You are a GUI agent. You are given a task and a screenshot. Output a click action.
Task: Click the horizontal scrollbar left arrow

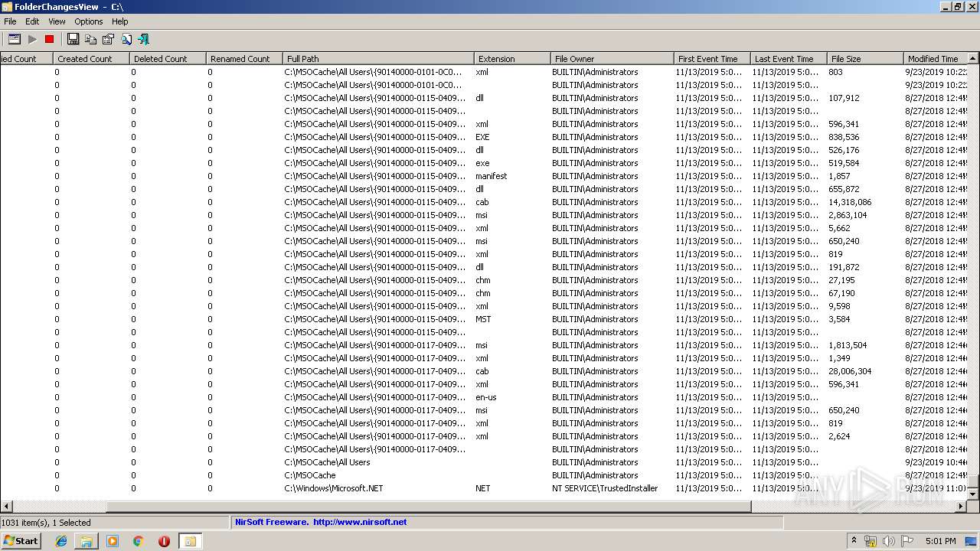coord(6,506)
